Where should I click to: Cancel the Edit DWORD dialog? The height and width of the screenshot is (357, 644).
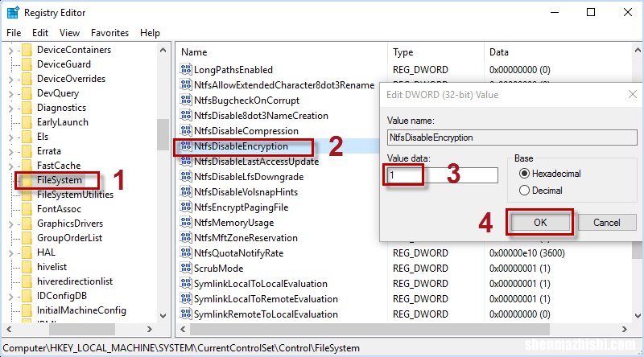pos(607,223)
